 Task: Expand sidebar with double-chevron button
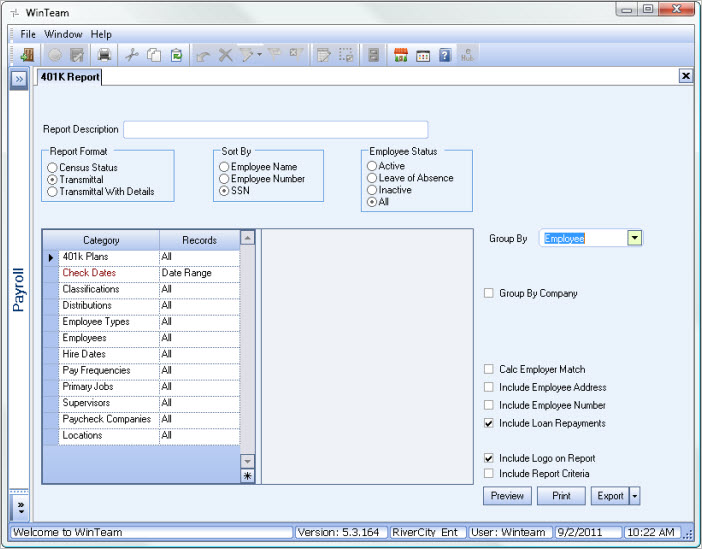coord(18,78)
